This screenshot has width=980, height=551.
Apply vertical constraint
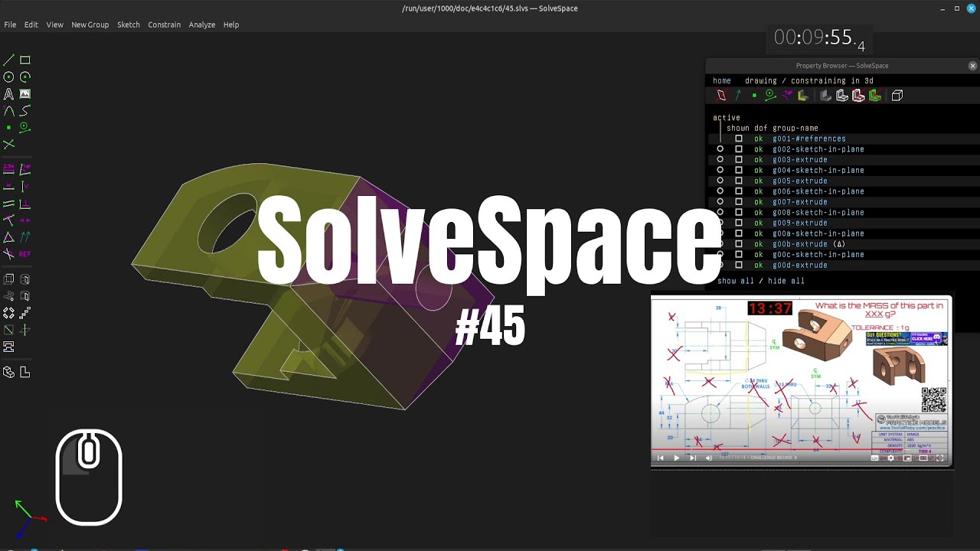[x=25, y=187]
